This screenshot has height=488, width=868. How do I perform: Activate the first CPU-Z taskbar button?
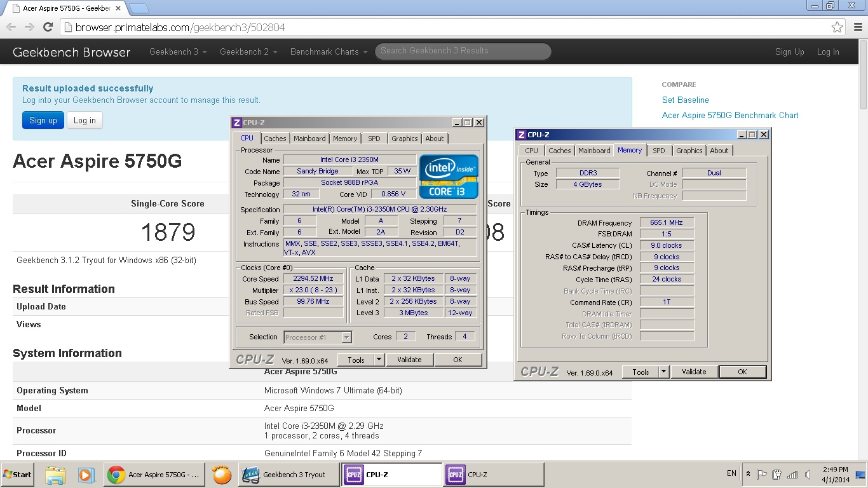pyautogui.click(x=392, y=475)
